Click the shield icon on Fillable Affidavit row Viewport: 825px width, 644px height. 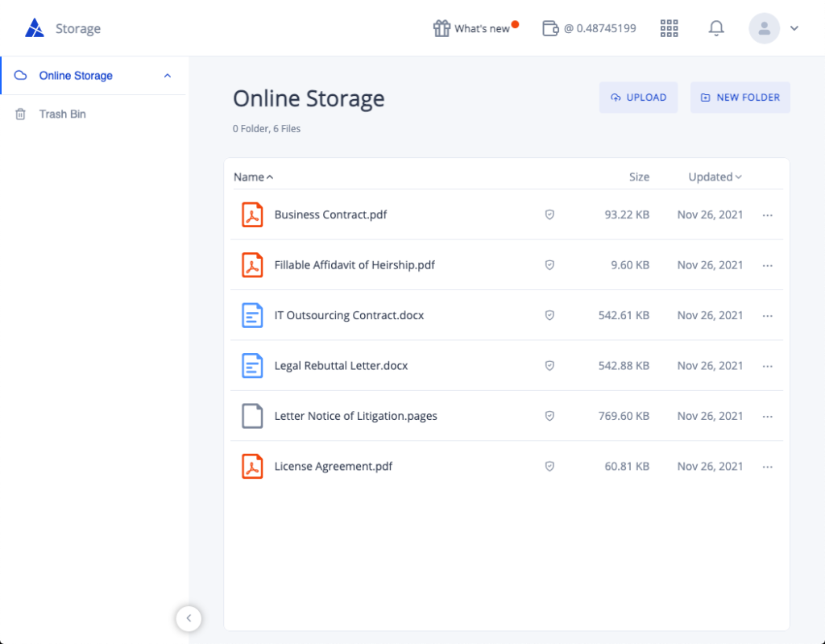549,265
